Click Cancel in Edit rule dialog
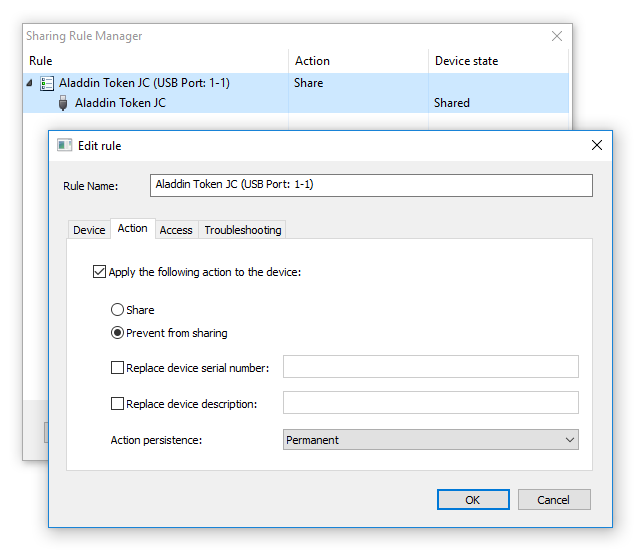The height and width of the screenshot is (555, 640). pyautogui.click(x=554, y=500)
